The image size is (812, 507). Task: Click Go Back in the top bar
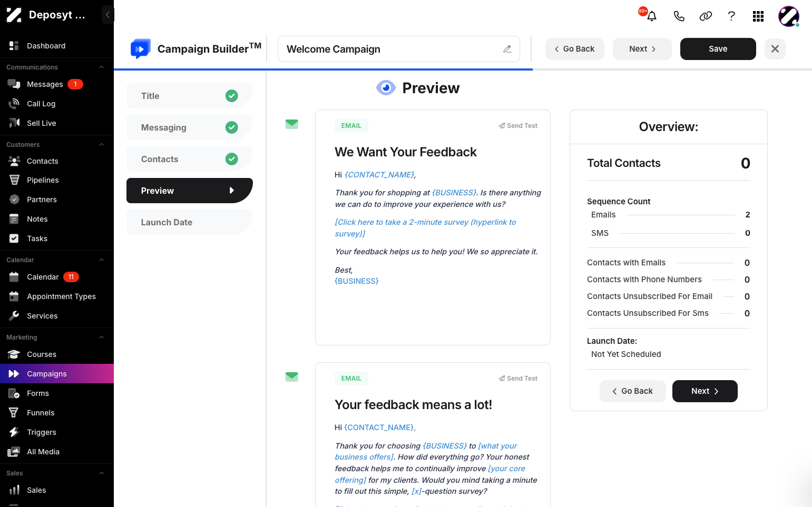click(x=575, y=49)
